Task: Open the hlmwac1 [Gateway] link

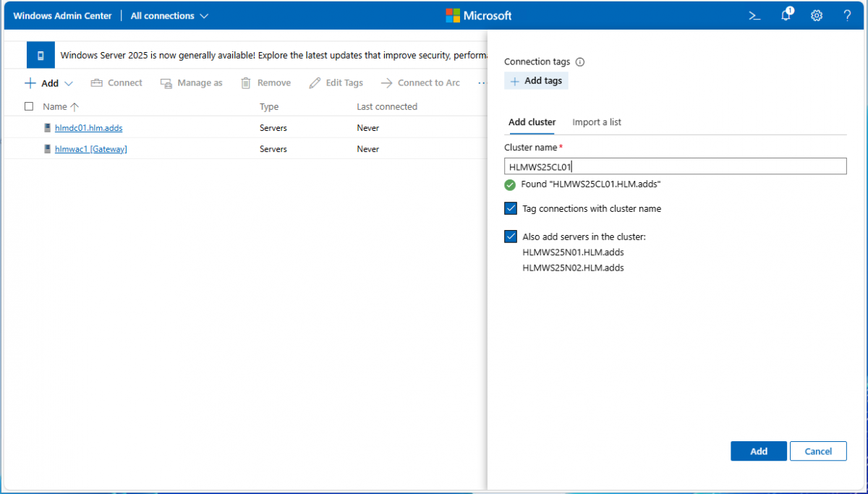Action: (90, 149)
